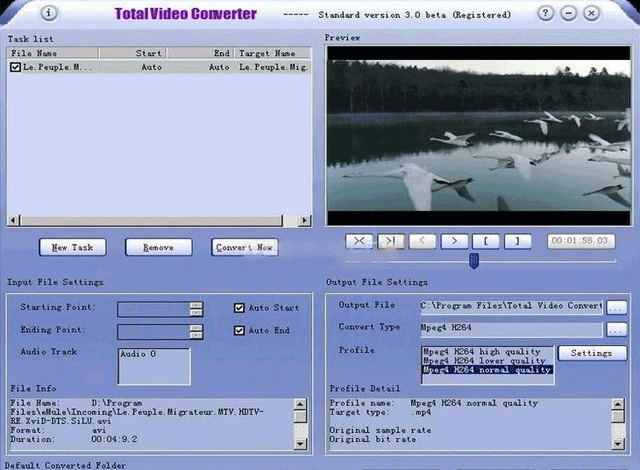Screen dimensions: 640x470
Task: Step forward with the right arrow button
Action: coord(454,241)
